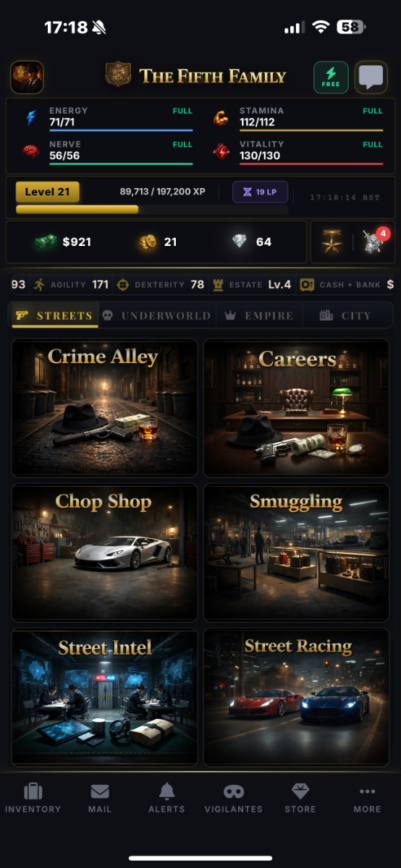Open the Store diamond icon
This screenshot has height=868, width=401.
point(300,799)
